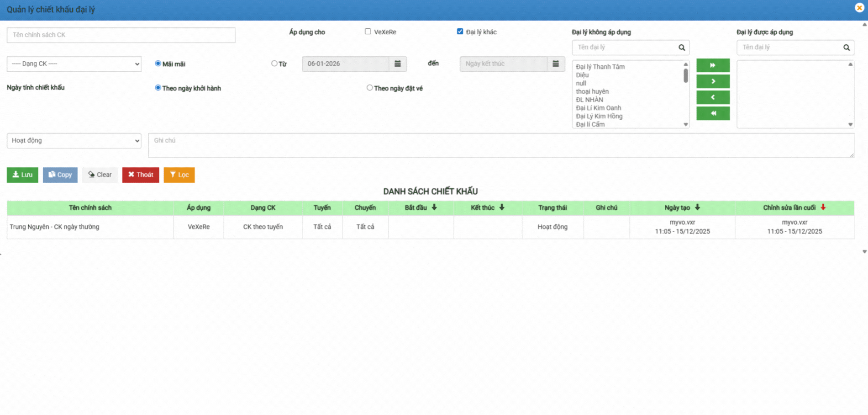Expand the Hoạt động status dropdown
868x415 pixels.
[74, 141]
